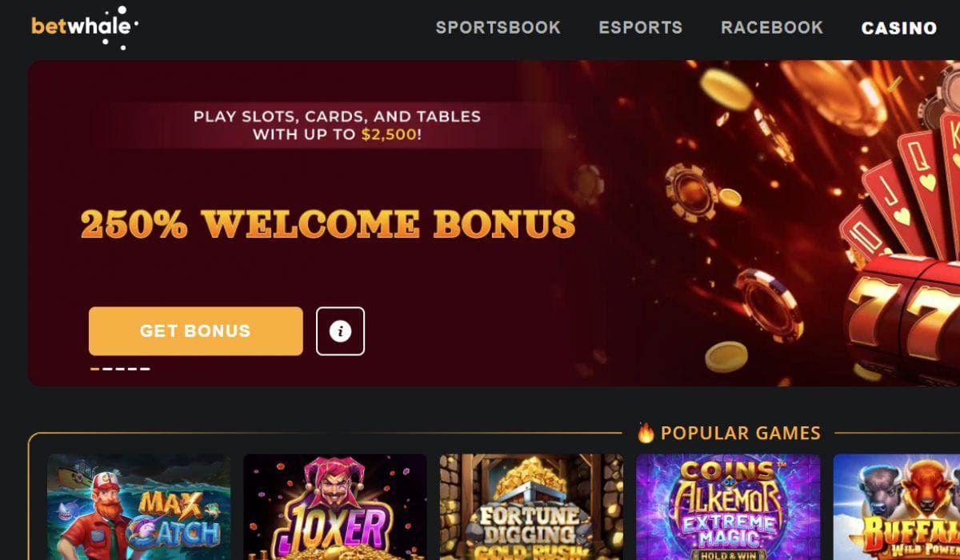Go to the Esports tab
The image size is (960, 560).
pos(640,27)
